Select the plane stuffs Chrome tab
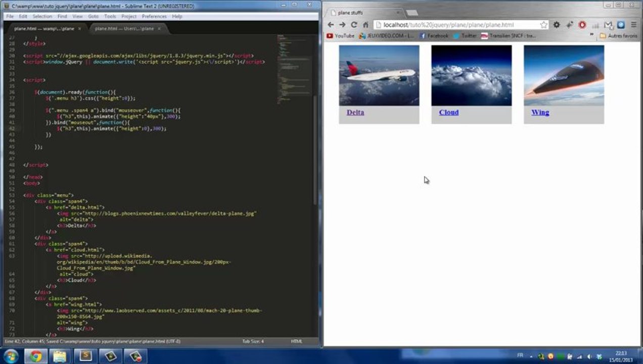The width and height of the screenshot is (643, 364). [364, 13]
